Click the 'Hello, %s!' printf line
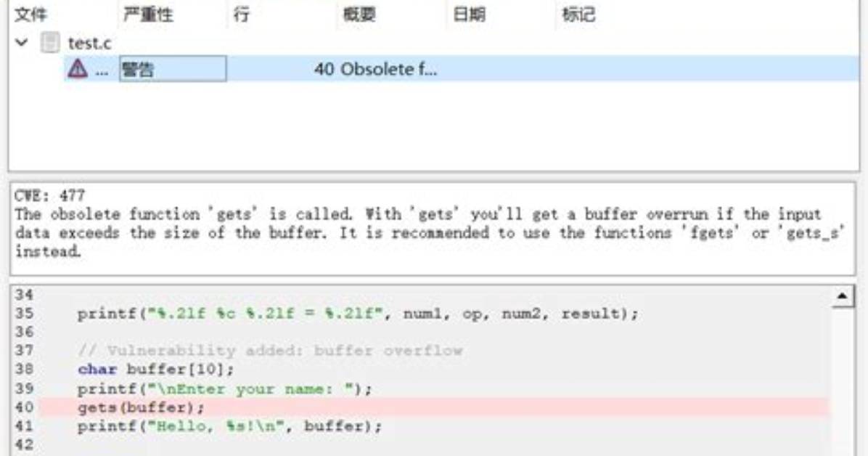Viewport: 868px width, 456px height. click(230, 426)
